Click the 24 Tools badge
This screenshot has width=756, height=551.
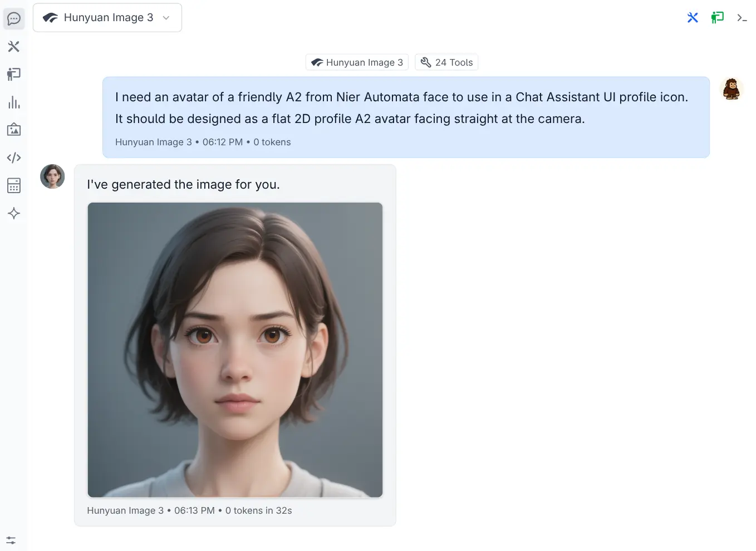coord(446,62)
